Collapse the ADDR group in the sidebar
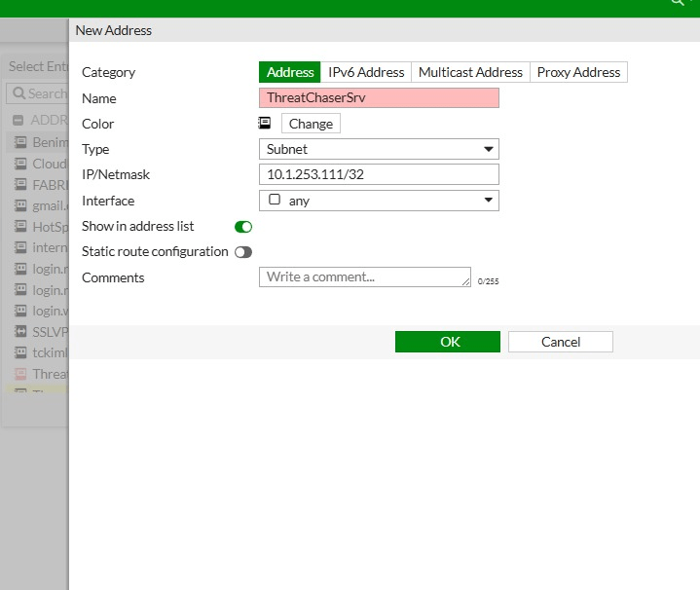This screenshot has height=590, width=700. tap(18, 121)
